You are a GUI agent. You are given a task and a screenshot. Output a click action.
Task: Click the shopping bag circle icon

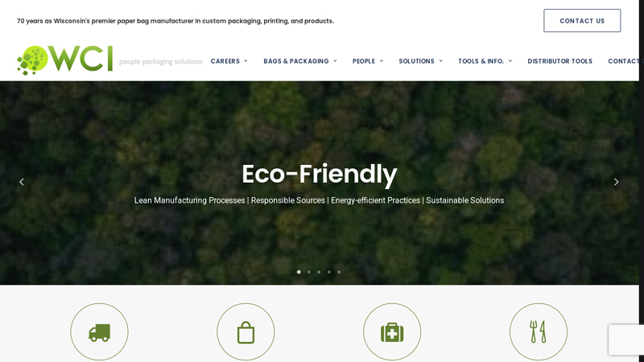(x=246, y=331)
